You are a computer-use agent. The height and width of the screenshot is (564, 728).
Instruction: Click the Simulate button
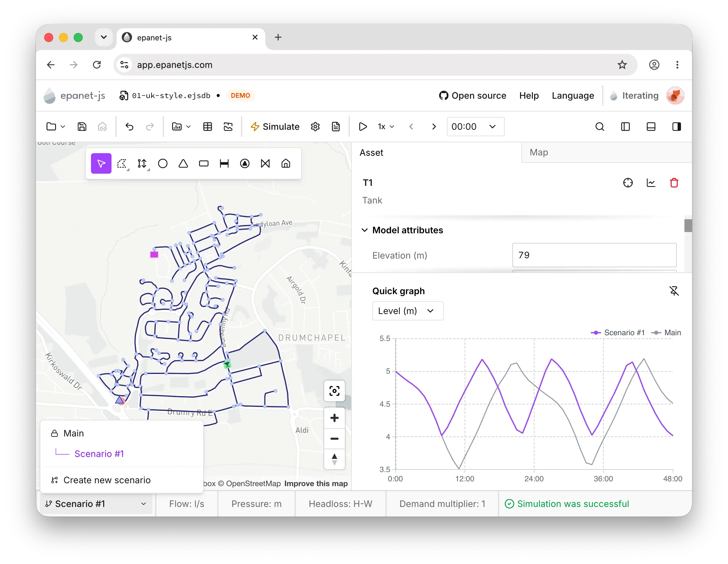[x=275, y=127]
